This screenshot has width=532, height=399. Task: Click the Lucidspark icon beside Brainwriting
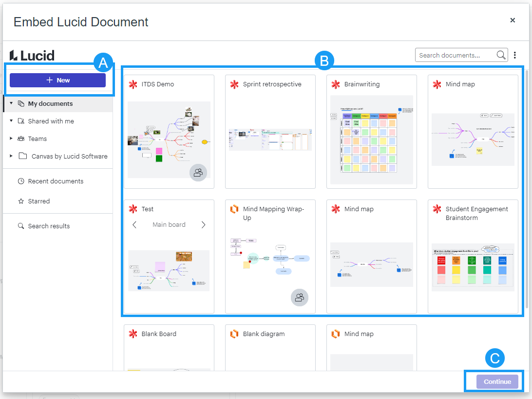pyautogui.click(x=335, y=84)
